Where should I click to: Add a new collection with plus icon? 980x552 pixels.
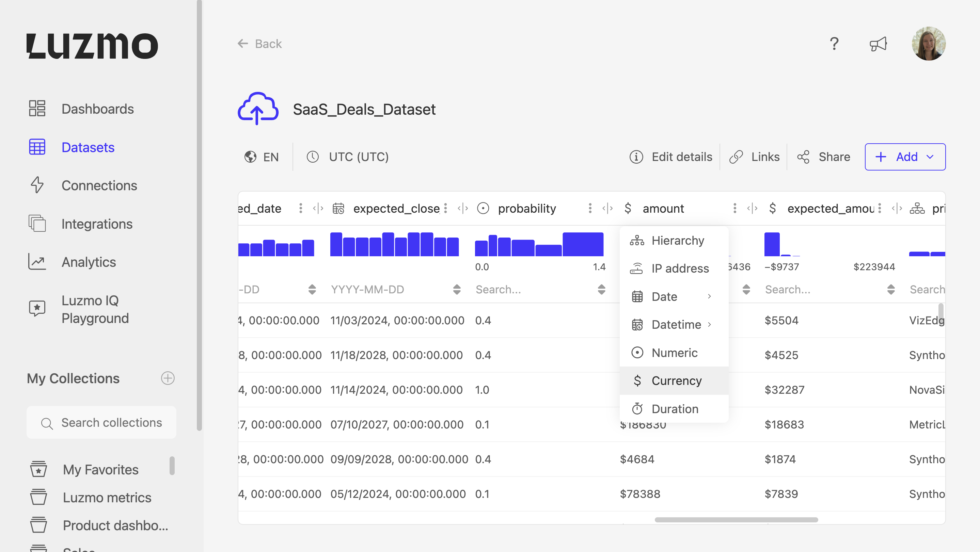coord(168,378)
